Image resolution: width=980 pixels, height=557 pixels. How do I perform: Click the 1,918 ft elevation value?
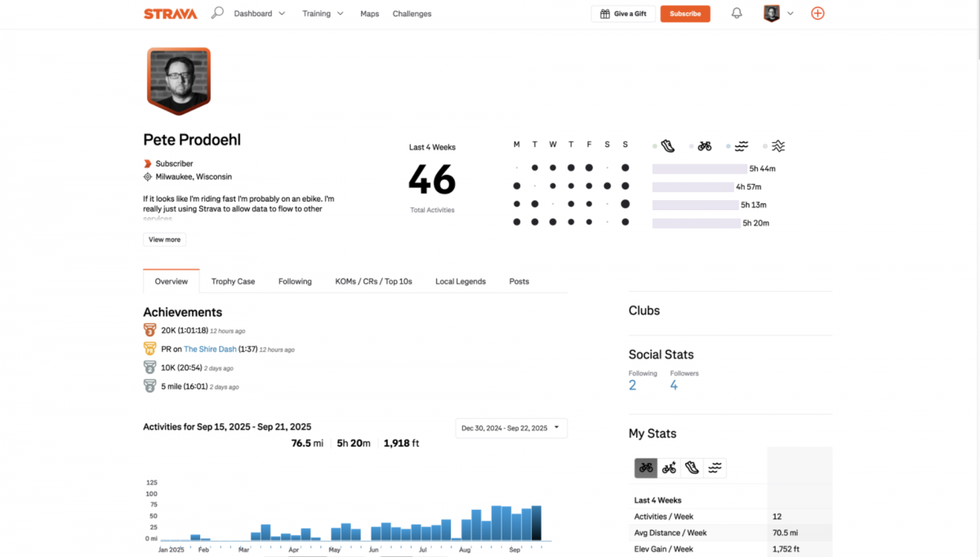pyautogui.click(x=400, y=443)
